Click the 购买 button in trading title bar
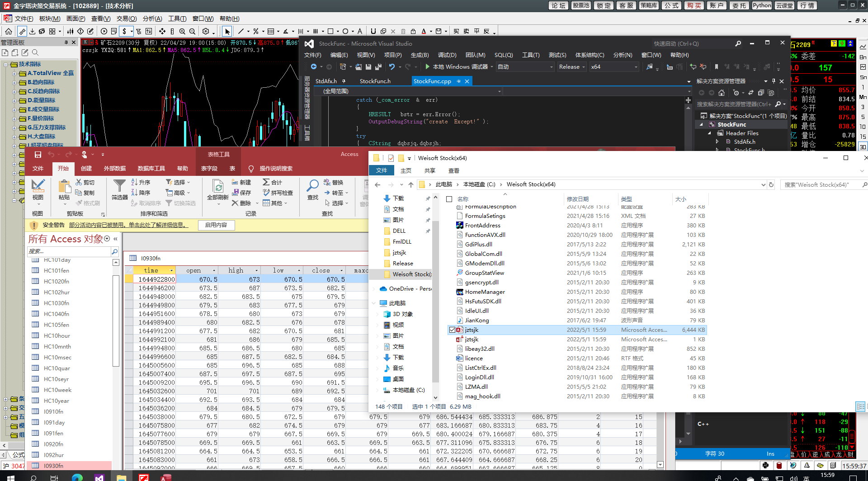 point(694,5)
